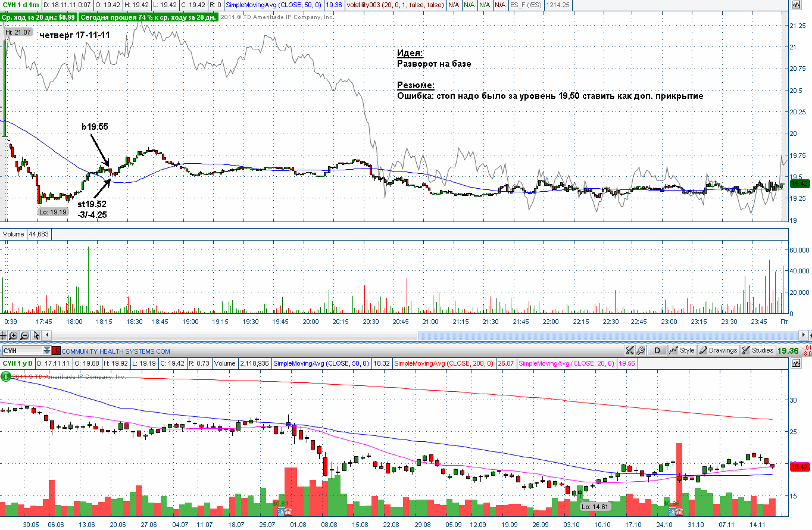Click the quick study icon beside wrench
812x530 pixels.
tap(630, 350)
